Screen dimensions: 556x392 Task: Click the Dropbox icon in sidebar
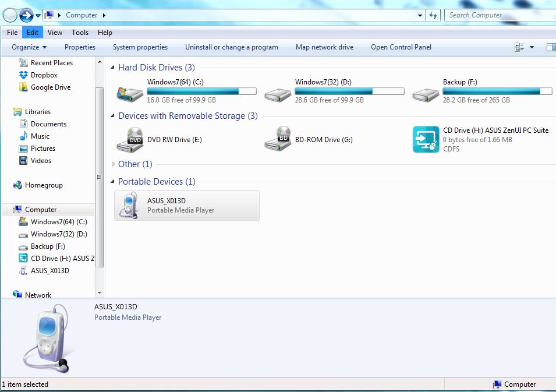23,75
